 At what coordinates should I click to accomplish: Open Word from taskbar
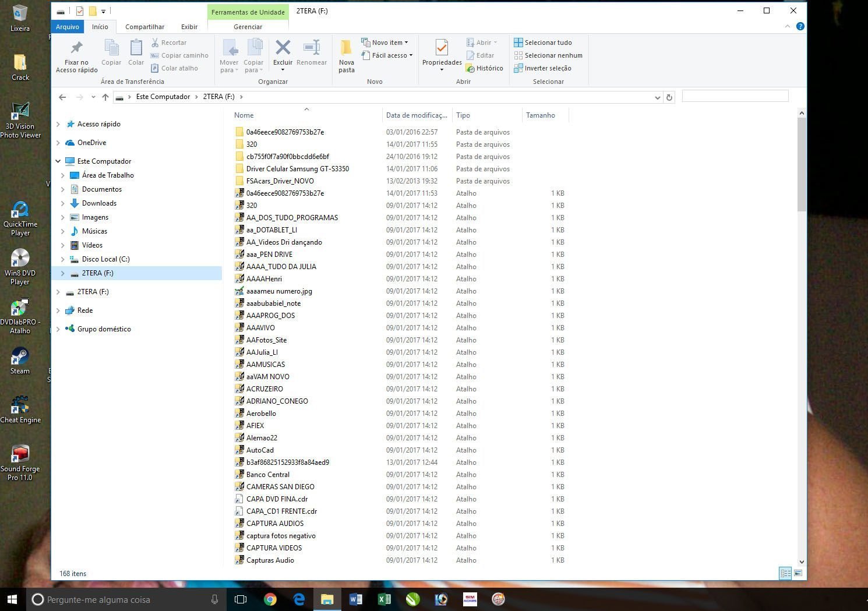pyautogui.click(x=355, y=599)
